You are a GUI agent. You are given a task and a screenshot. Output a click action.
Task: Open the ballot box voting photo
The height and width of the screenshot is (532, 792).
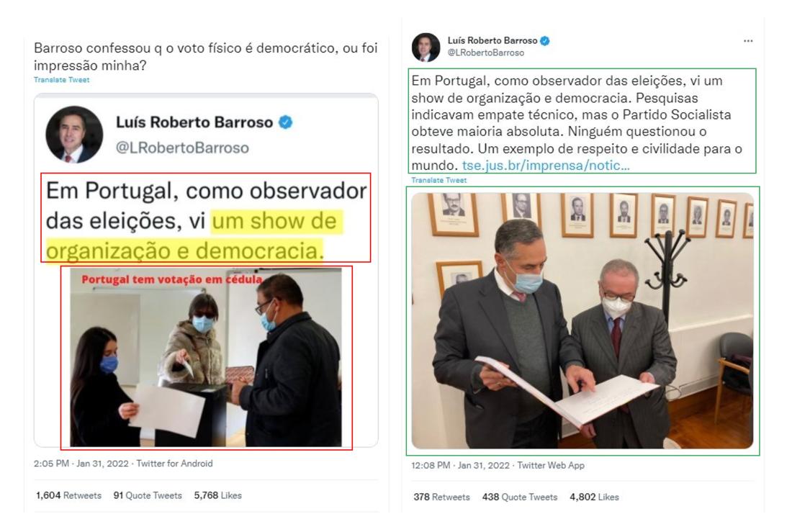coord(206,357)
